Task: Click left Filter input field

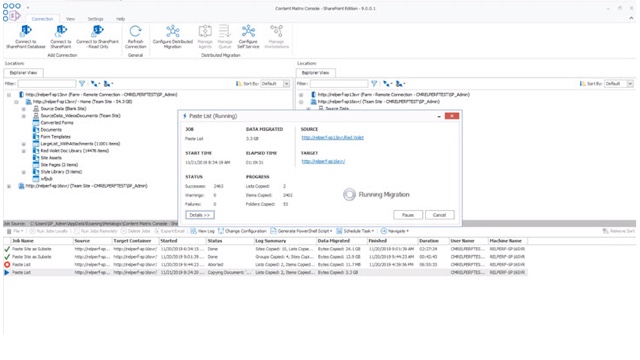Action: tap(47, 84)
